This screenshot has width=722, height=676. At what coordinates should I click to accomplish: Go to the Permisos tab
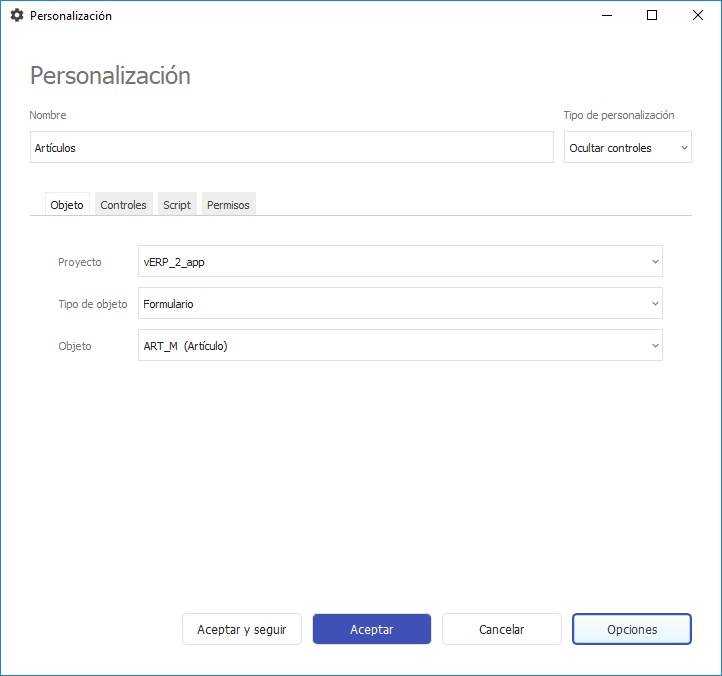228,204
